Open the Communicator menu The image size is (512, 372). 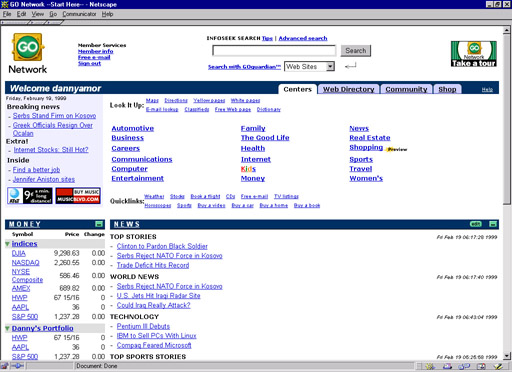pyautogui.click(x=79, y=14)
